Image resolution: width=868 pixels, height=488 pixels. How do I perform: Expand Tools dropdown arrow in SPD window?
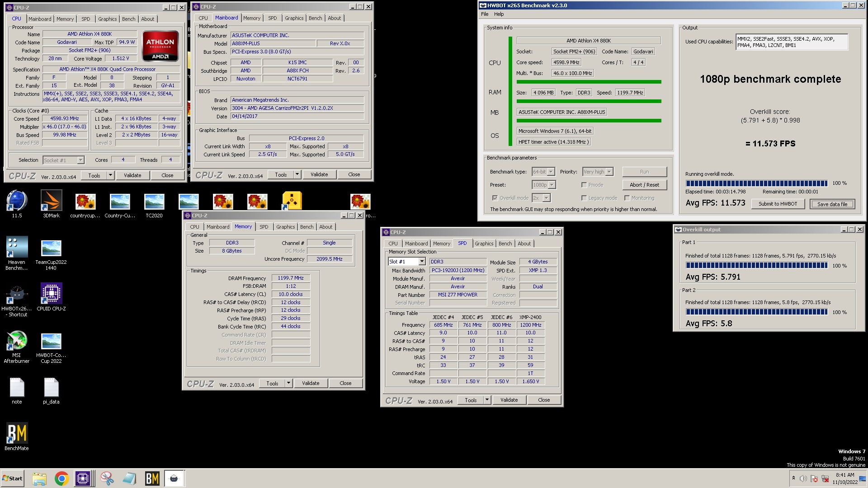(x=487, y=400)
